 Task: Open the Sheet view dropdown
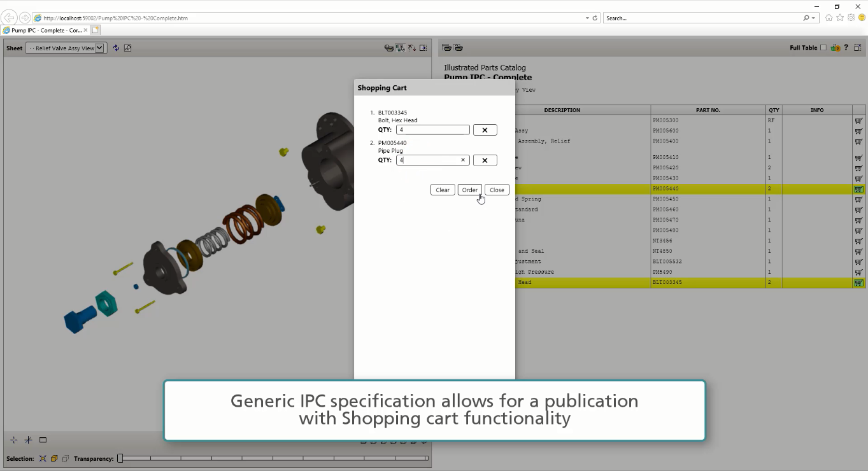(x=66, y=48)
